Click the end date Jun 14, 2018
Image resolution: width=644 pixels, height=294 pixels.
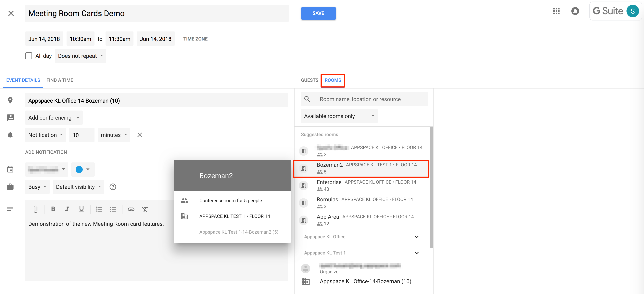[156, 39]
